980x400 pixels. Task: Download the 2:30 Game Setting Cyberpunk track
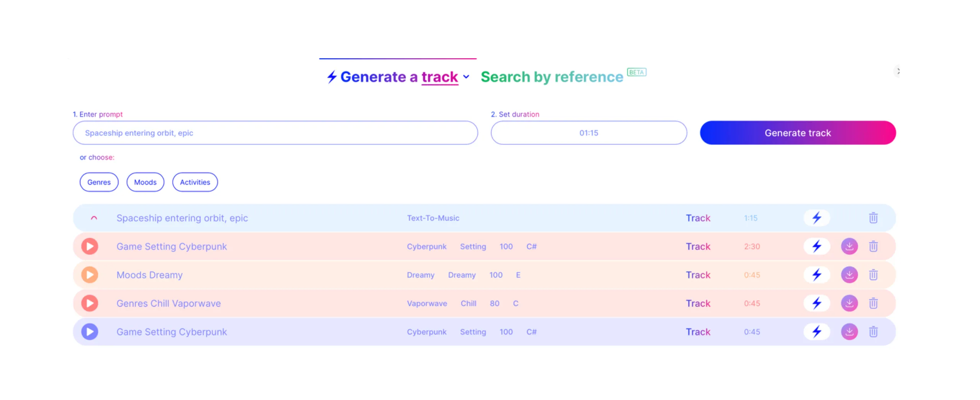coord(849,246)
